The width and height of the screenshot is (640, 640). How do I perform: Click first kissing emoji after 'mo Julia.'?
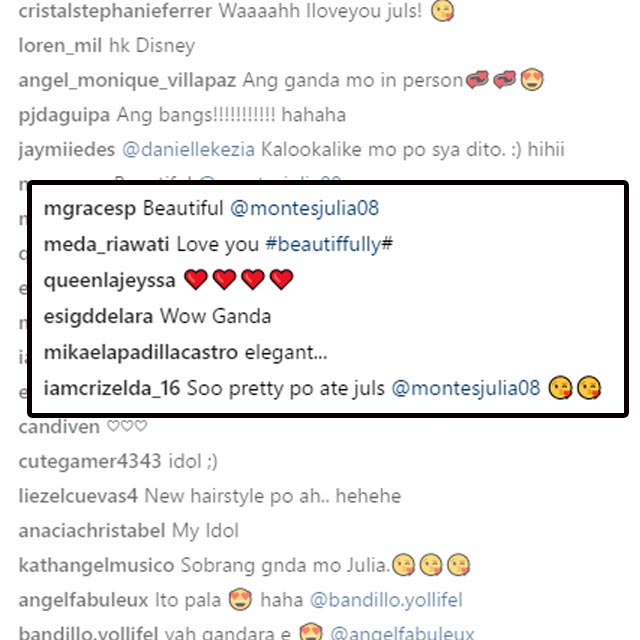point(403,565)
